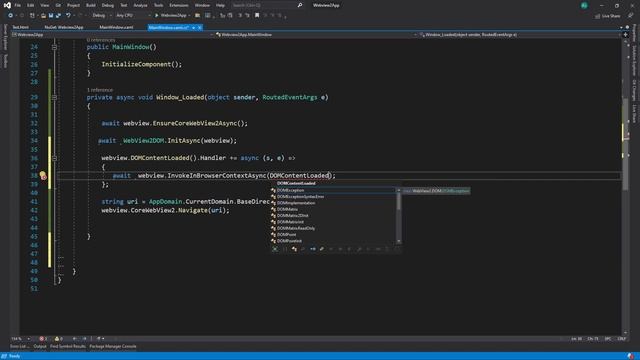Click the Undo toolbar icon
This screenshot has width=640, height=360.
tap(68, 16)
